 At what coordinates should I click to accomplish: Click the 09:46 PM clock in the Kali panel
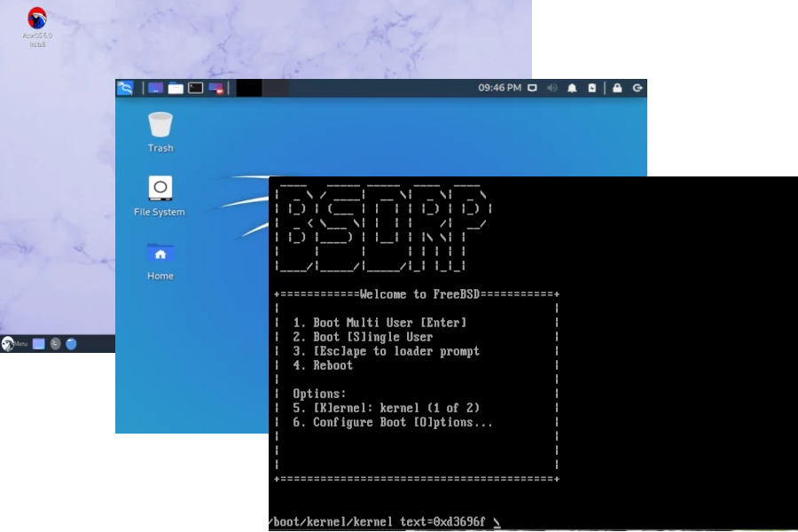pyautogui.click(x=500, y=88)
